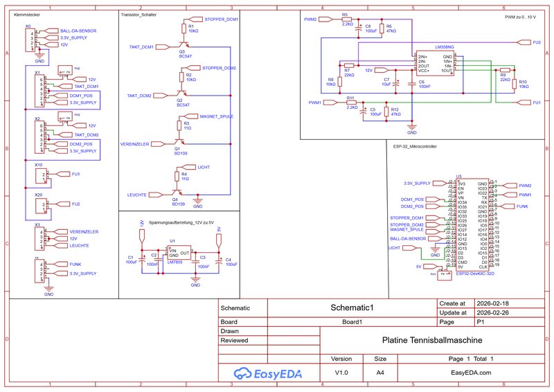Select capacitor C7 10uF
The image size is (554, 392).
coord(396,84)
